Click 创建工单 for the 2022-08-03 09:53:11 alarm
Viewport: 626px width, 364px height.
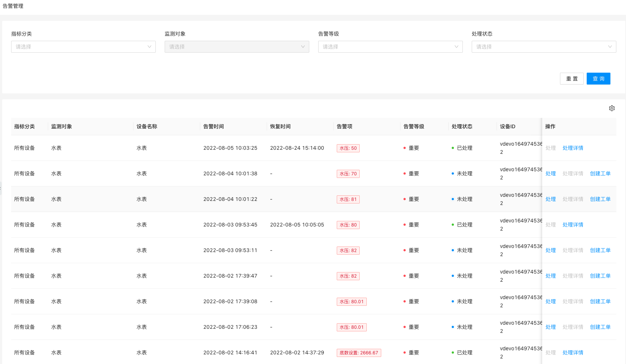(x=600, y=250)
